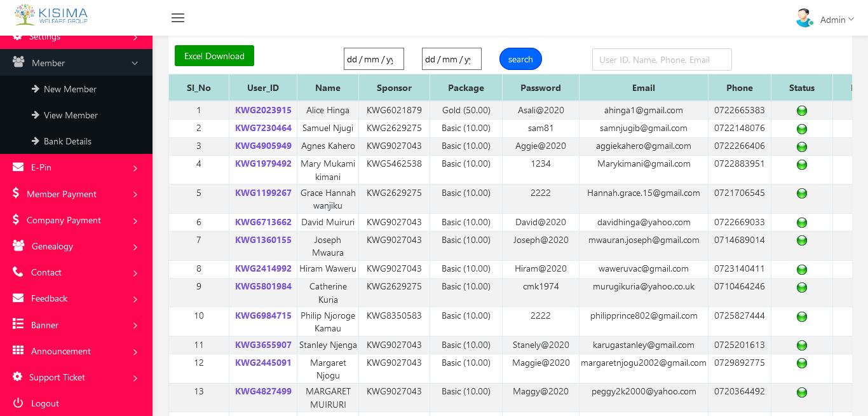Image resolution: width=868 pixels, height=416 pixels.
Task: Click the Support Ticket gear icon
Action: pyautogui.click(x=17, y=377)
